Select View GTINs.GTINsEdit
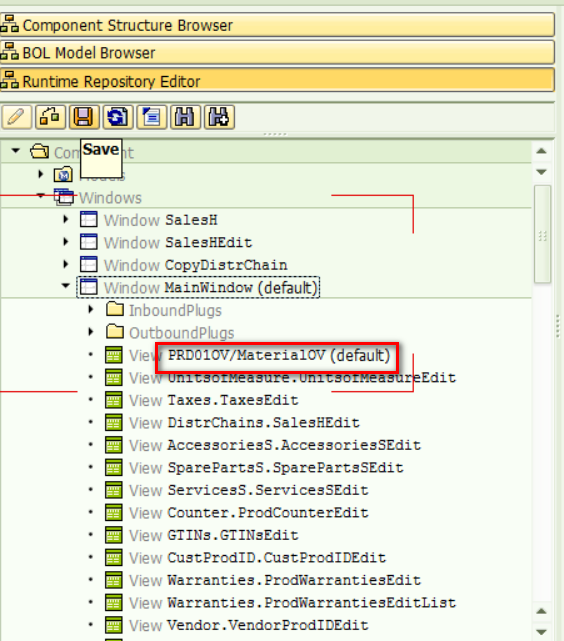 (x=214, y=535)
